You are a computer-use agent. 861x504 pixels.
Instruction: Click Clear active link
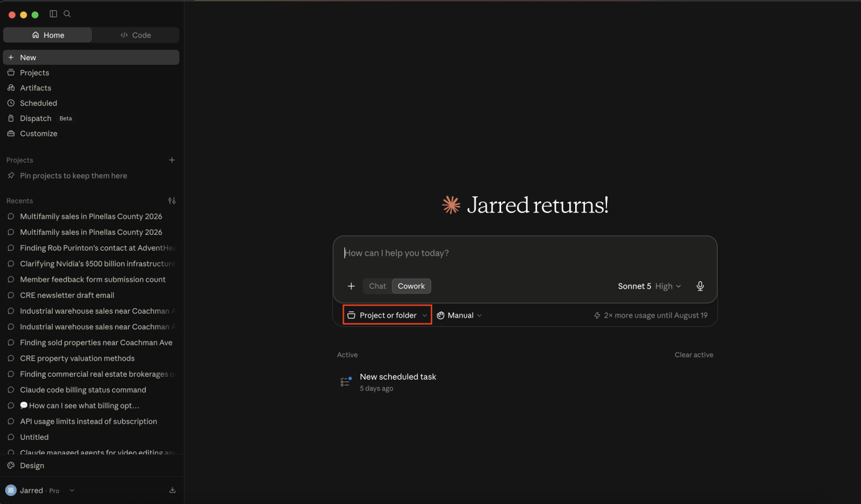[694, 355]
